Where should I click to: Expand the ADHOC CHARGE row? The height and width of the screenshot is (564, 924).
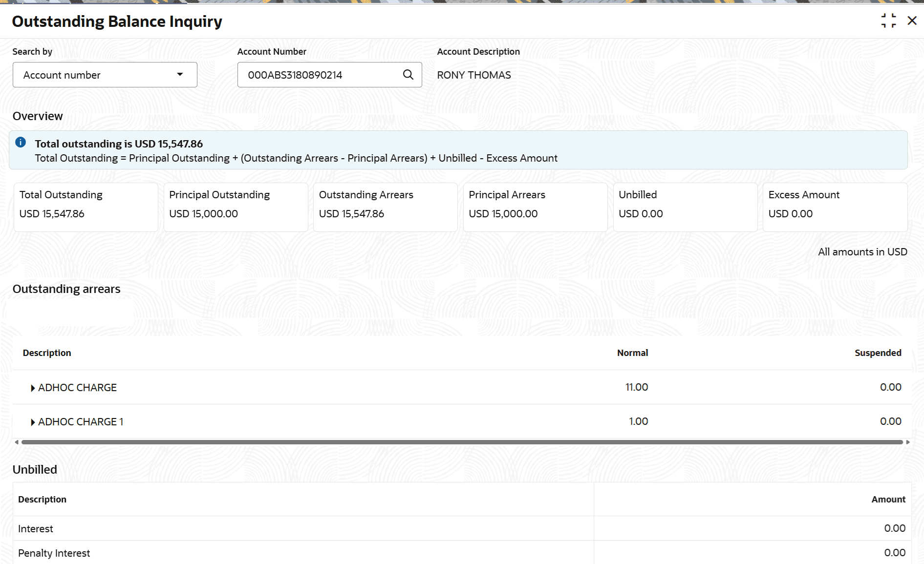33,388
